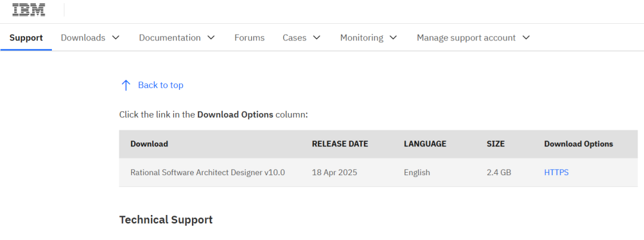Image resolution: width=644 pixels, height=240 pixels.
Task: Click the English language cell
Action: tap(417, 172)
